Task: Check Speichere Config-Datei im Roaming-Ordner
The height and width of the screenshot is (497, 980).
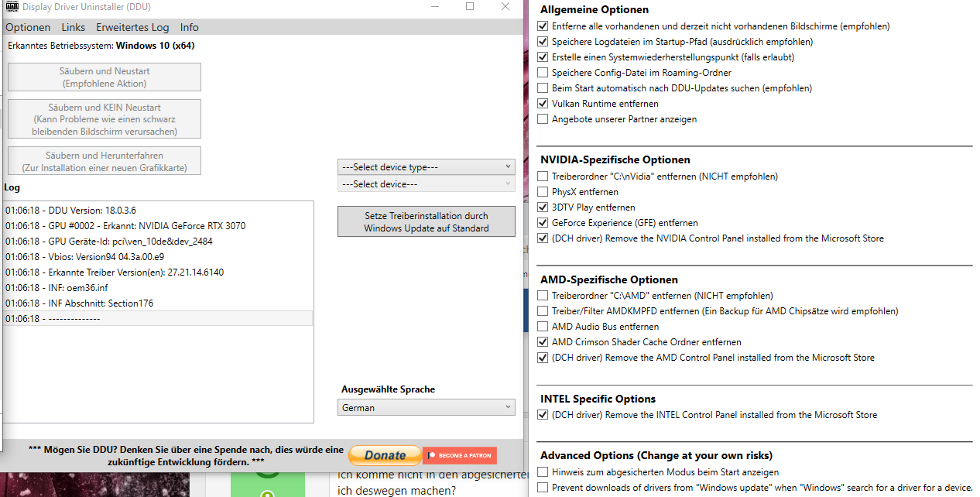Action: pyautogui.click(x=543, y=73)
